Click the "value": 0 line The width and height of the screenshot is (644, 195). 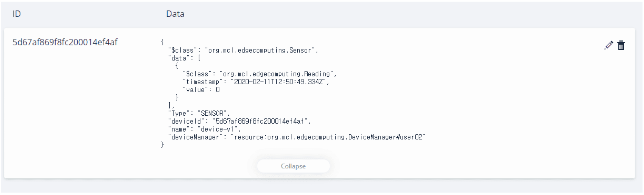201,90
